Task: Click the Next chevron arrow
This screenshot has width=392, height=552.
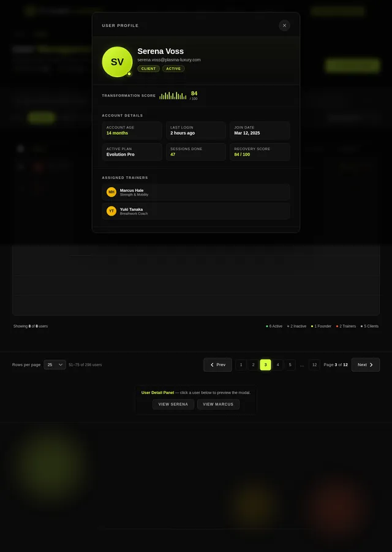Action: click(371, 365)
